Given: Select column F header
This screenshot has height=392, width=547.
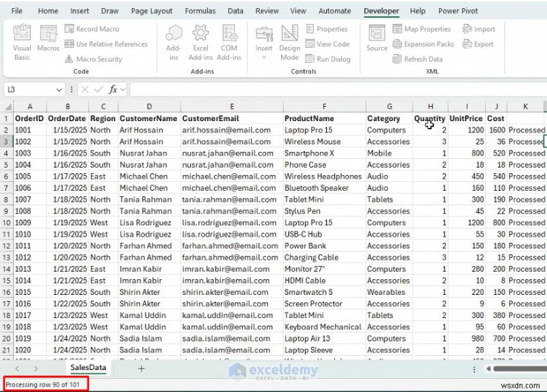Looking at the screenshot, I should click(x=324, y=107).
